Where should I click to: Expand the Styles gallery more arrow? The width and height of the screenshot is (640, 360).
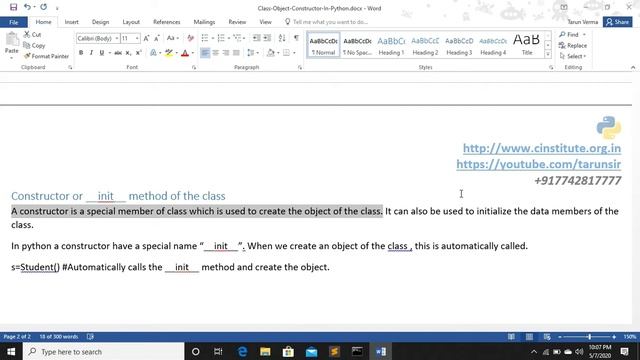click(548, 54)
